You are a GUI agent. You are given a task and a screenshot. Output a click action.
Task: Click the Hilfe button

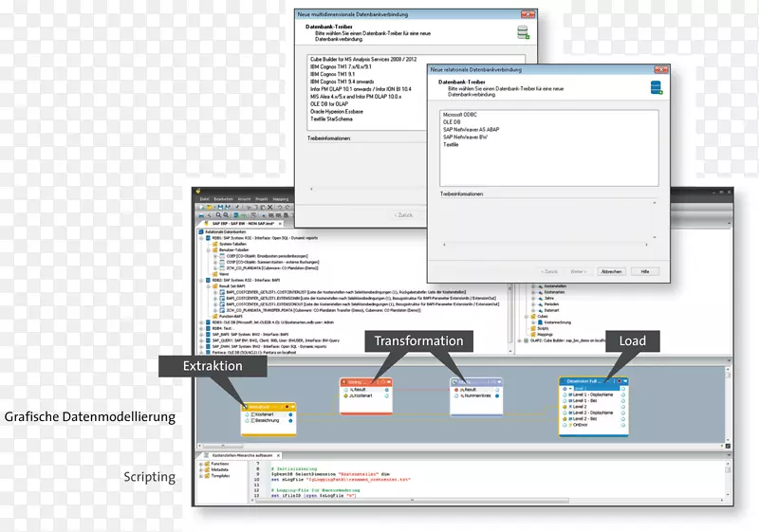click(x=645, y=271)
